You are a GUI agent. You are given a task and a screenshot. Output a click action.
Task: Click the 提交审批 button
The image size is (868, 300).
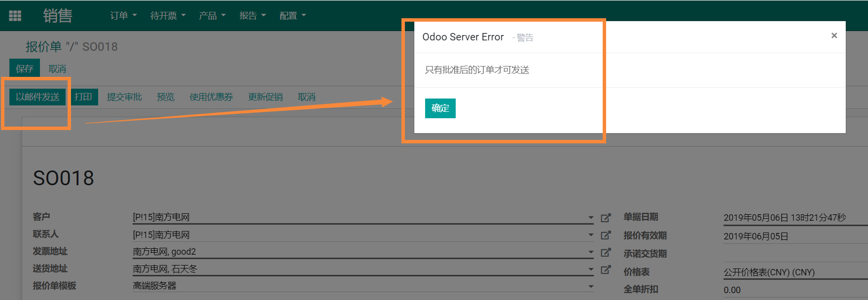pos(124,97)
